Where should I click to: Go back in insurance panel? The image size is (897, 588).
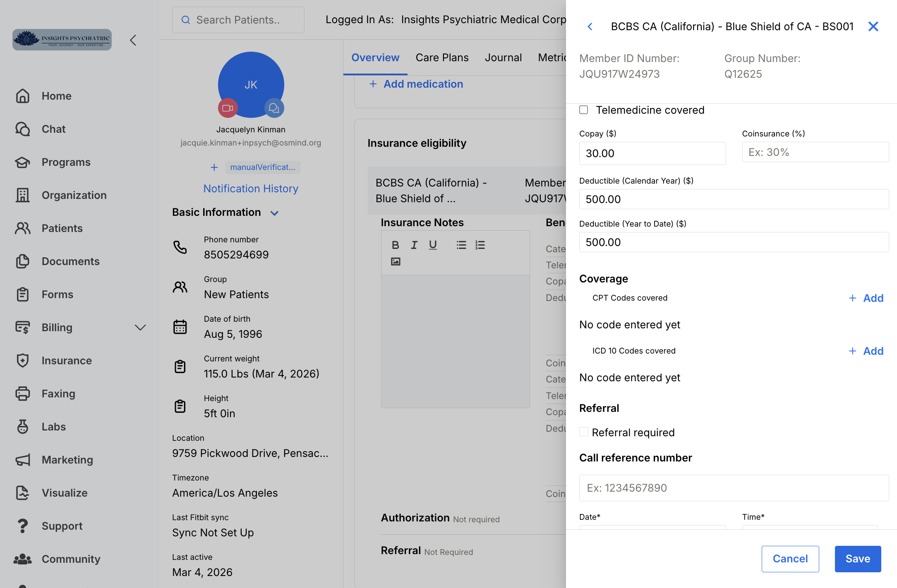[x=590, y=26]
